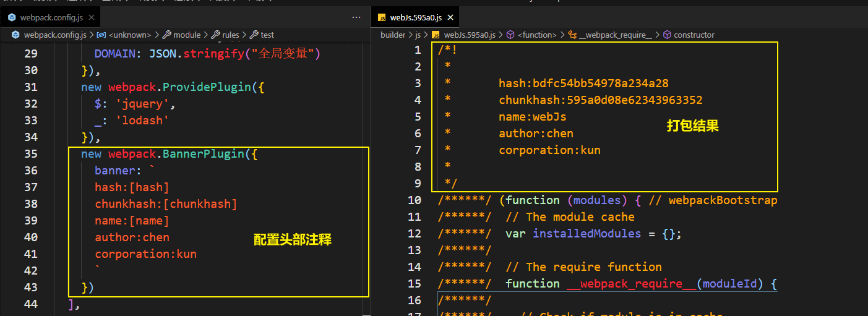This screenshot has height=316, width=868.
Task: Click the 'lodash' string on line 33
Action: point(142,120)
